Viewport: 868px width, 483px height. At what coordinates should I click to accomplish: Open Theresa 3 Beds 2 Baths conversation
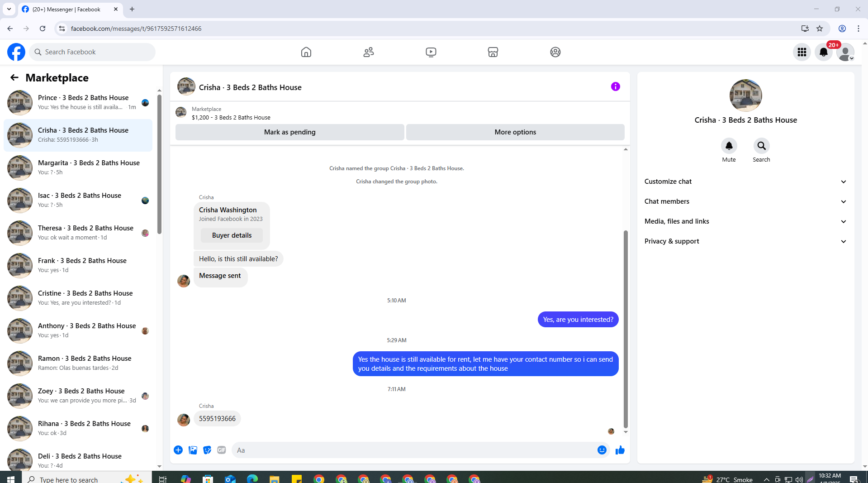(x=78, y=233)
